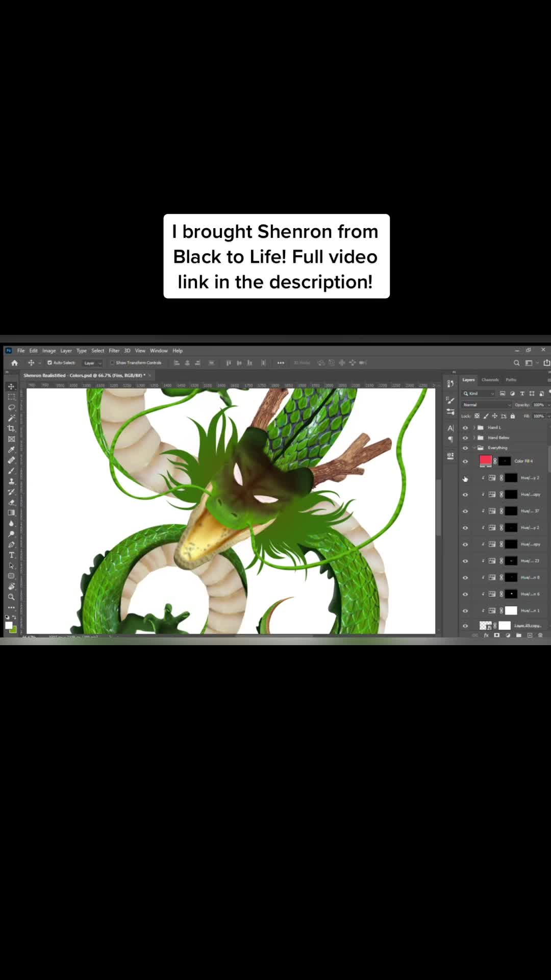Select the Eyedropper tool
551x980 pixels.
pos(11,450)
